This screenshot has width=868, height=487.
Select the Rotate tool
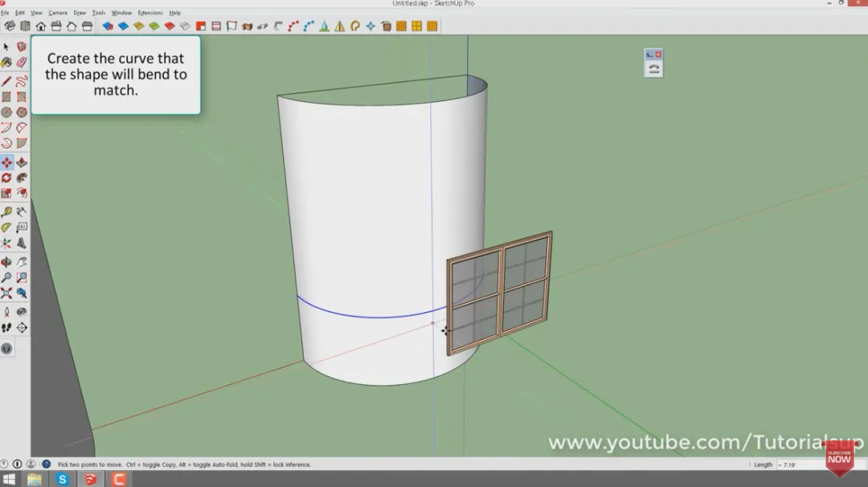(6, 178)
